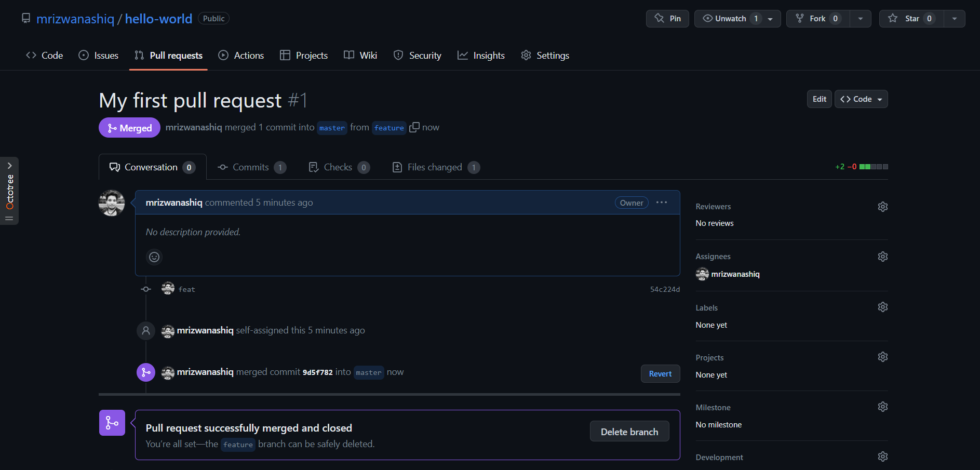Screen dimensions: 980x470
Task: View the Files changed tab
Action: pyautogui.click(x=436, y=167)
